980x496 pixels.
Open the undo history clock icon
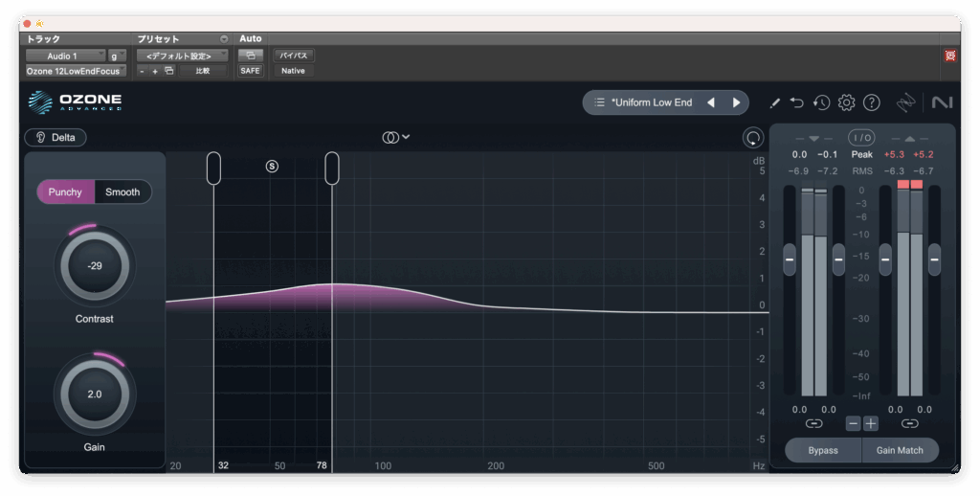coord(821,102)
